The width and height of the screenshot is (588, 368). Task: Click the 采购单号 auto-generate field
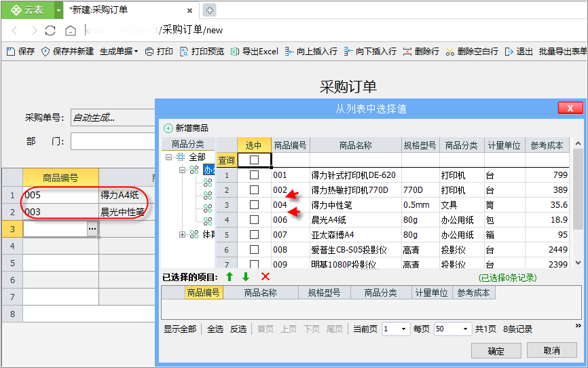tap(113, 117)
